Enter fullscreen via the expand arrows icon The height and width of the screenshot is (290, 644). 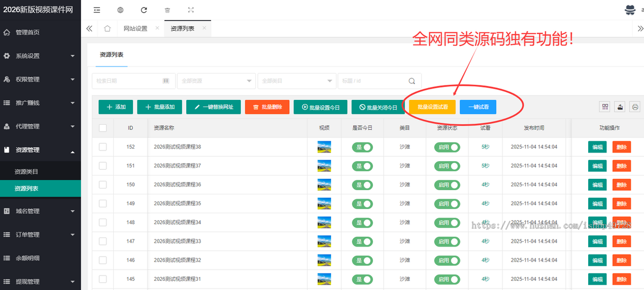[x=191, y=10]
